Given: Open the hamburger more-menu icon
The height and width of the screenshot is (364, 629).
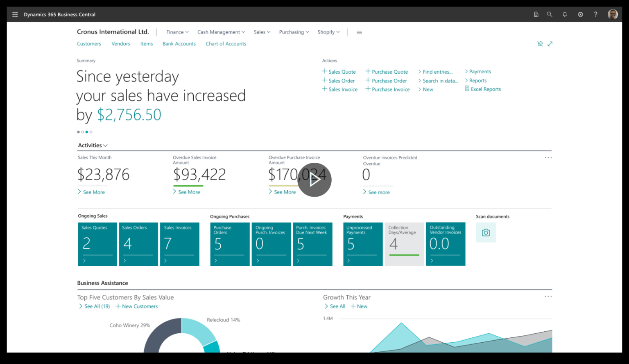Looking at the screenshot, I should click(x=359, y=32).
